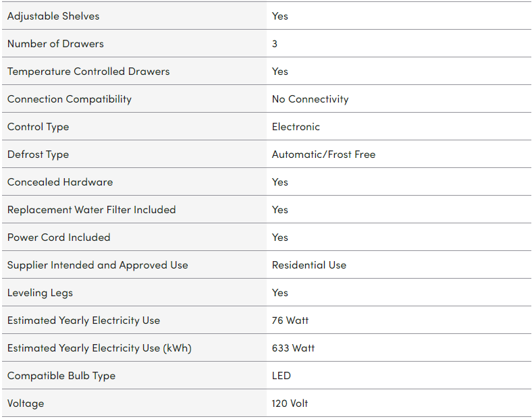Click the Concealed Hardware label

(60, 181)
